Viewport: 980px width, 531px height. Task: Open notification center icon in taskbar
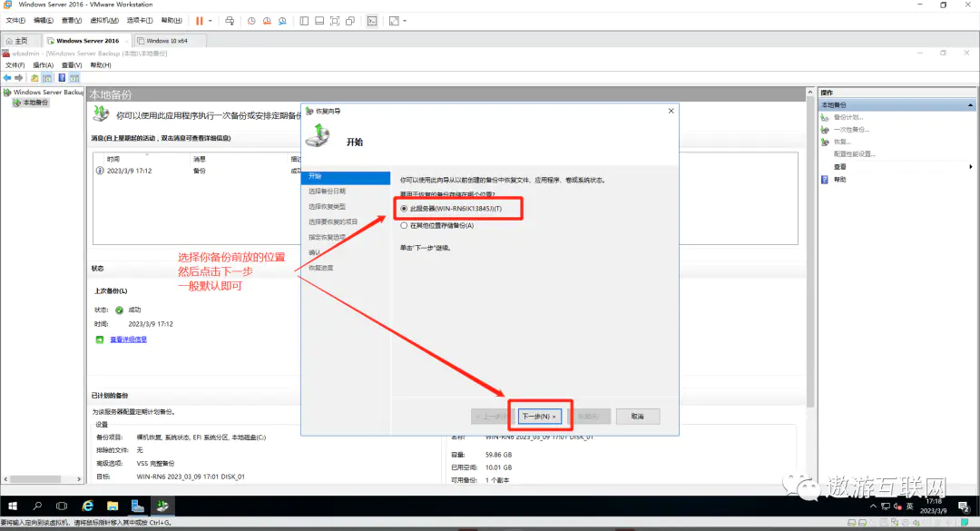(963, 506)
